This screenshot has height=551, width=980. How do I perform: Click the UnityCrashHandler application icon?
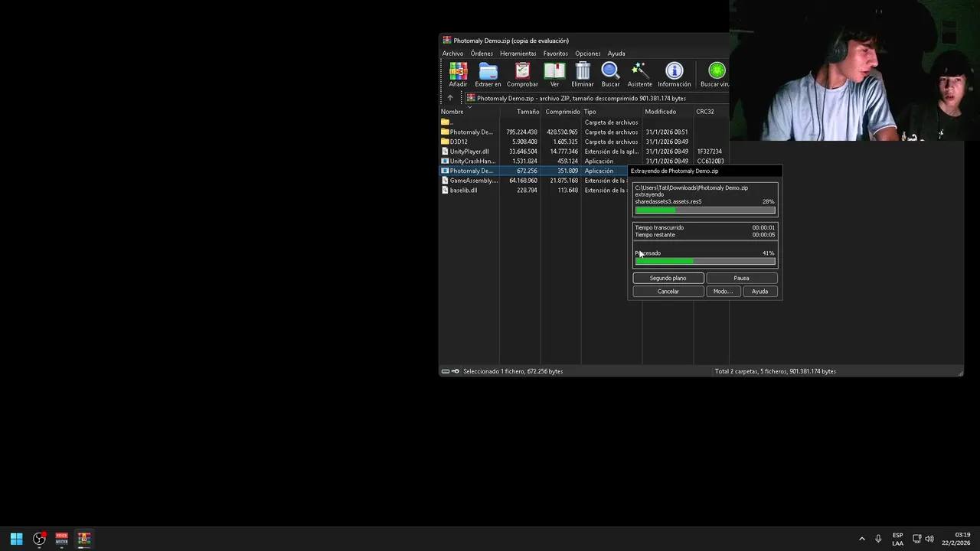click(x=445, y=161)
